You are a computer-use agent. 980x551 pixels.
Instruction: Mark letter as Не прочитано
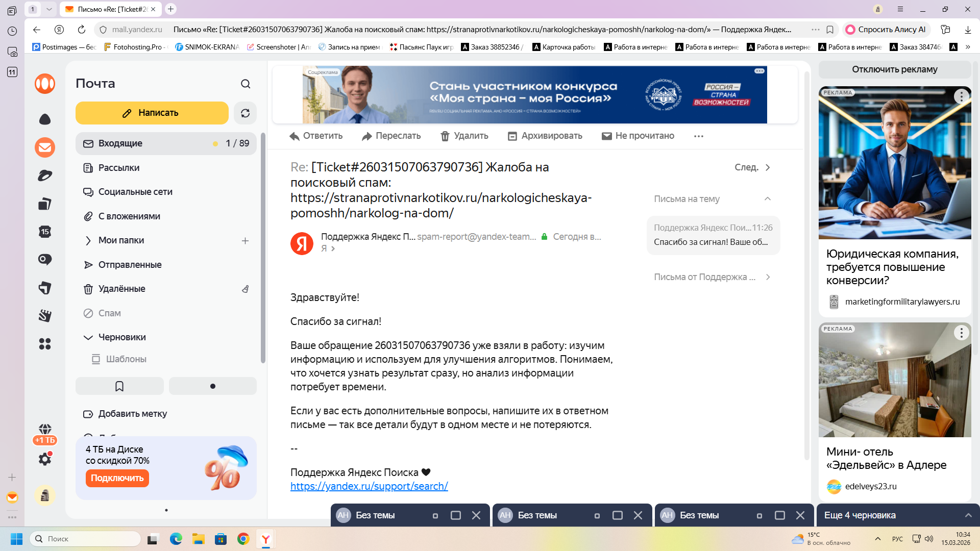coord(638,136)
